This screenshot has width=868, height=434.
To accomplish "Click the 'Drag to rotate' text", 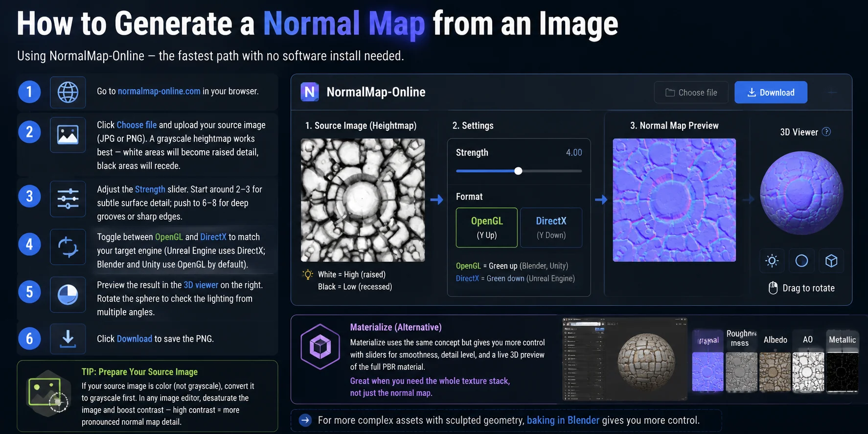I will tap(809, 288).
